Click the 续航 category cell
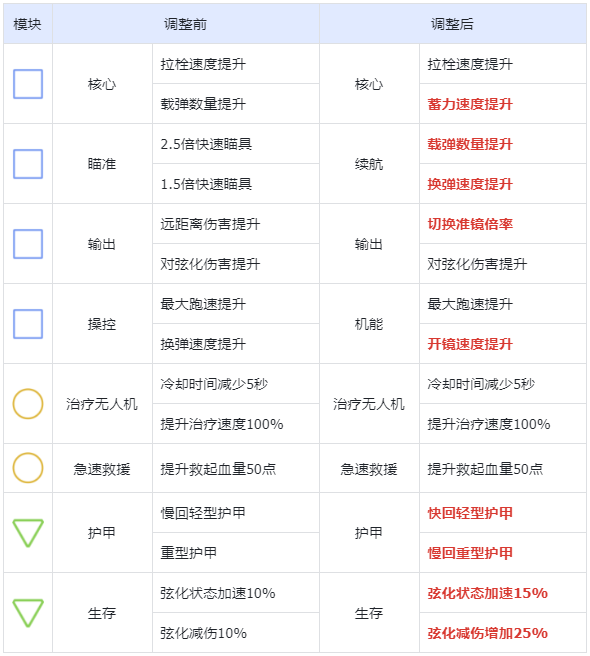The width and height of the screenshot is (590, 656). [x=369, y=164]
